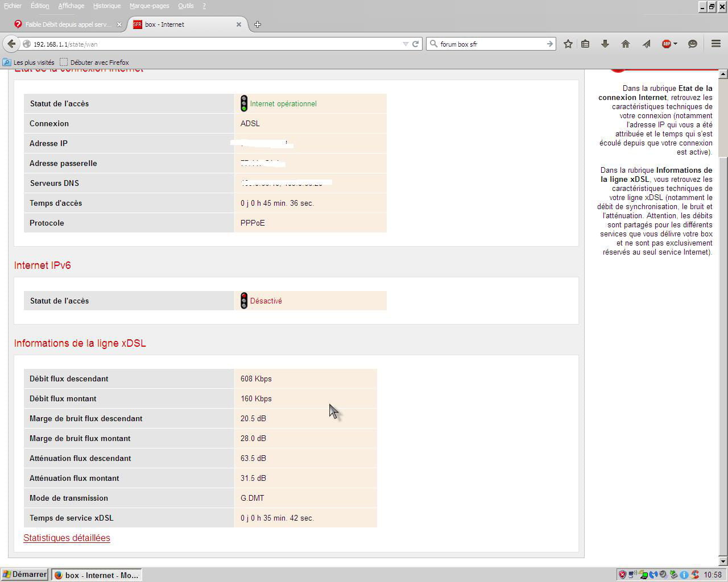Screen dimensions: 728x582
Task: Open the bookmarks list icon
Action: pos(585,44)
